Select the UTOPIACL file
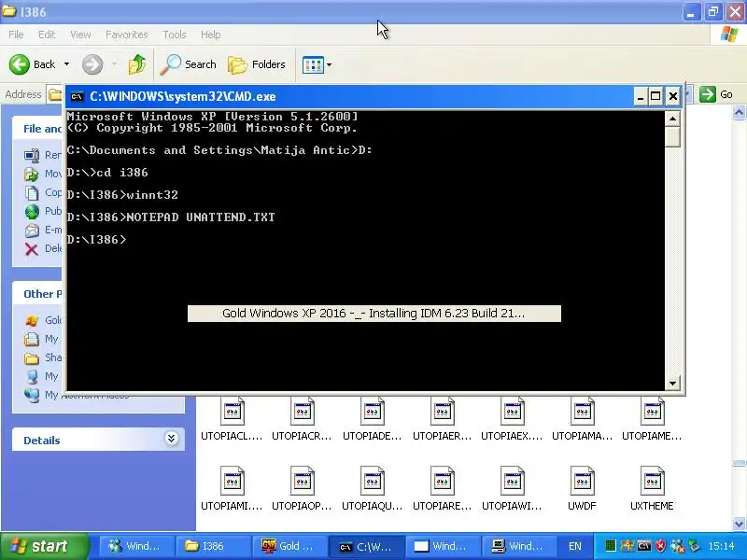 [x=232, y=419]
